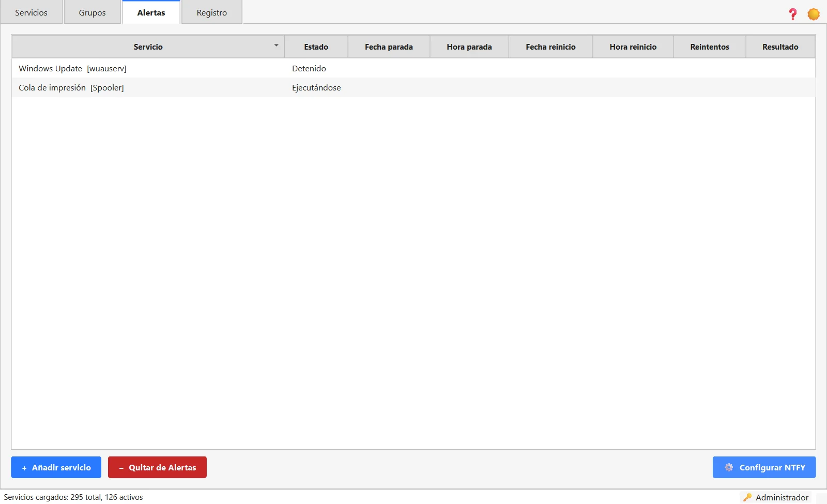Click the Administrador status bar label
Viewport: 827px width, 504px height.
pos(782,497)
